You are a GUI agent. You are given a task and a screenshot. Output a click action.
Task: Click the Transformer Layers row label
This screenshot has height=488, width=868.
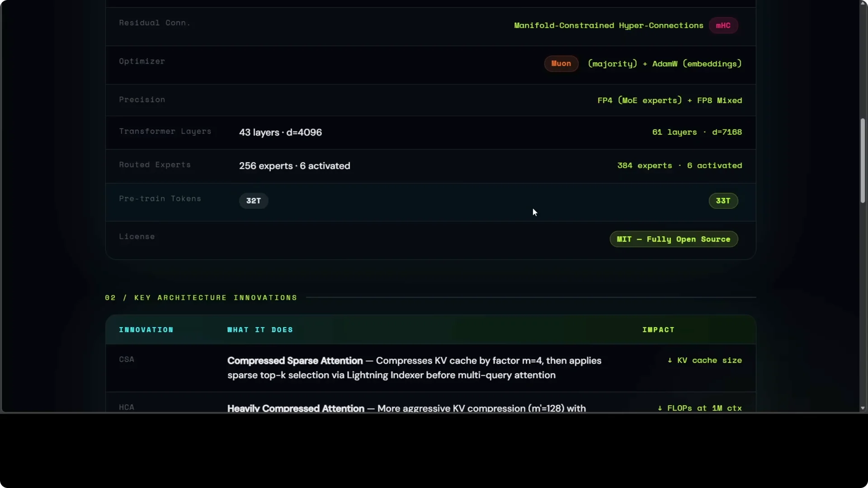165,131
